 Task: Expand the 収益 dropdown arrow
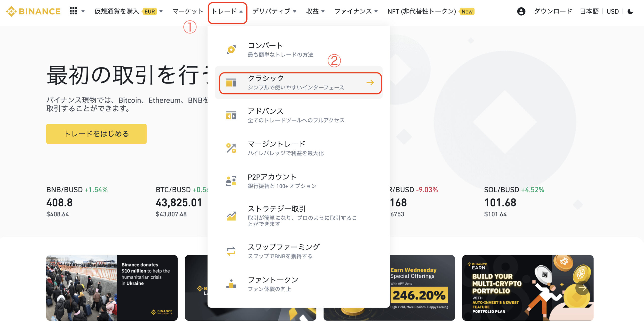pyautogui.click(x=323, y=11)
